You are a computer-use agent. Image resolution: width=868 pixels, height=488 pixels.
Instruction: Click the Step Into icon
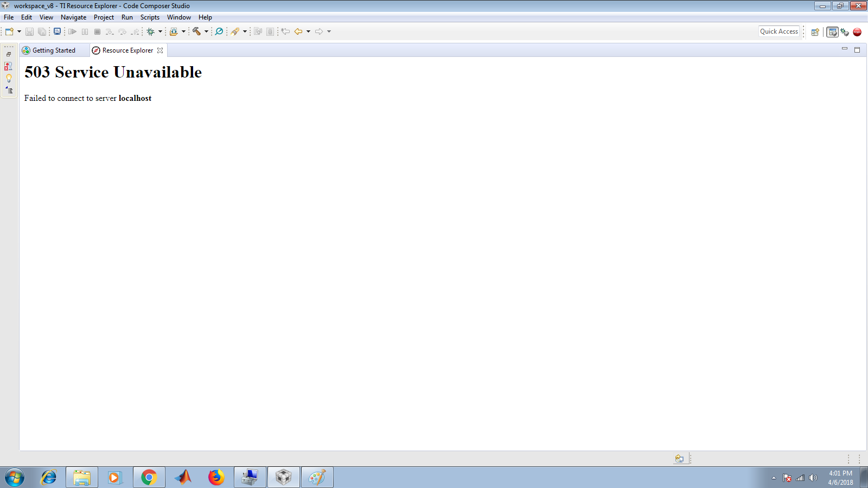coord(110,31)
